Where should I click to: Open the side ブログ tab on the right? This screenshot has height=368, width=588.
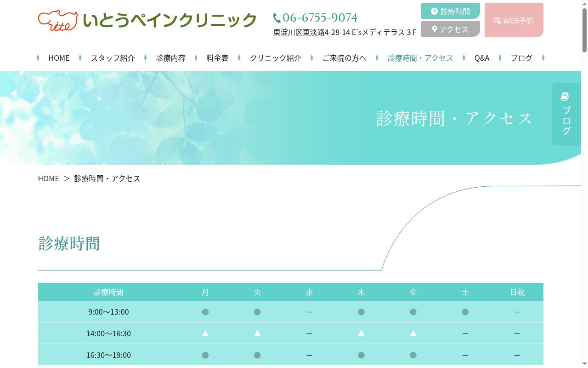coord(566,114)
